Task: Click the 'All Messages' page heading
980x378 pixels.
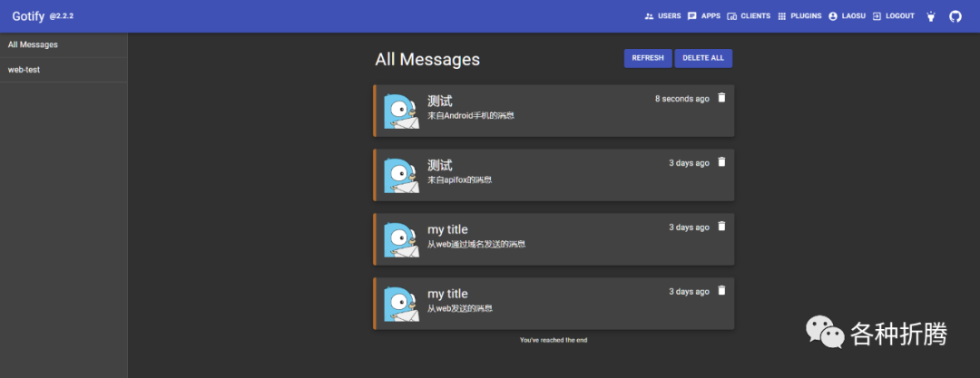Action: pos(427,59)
